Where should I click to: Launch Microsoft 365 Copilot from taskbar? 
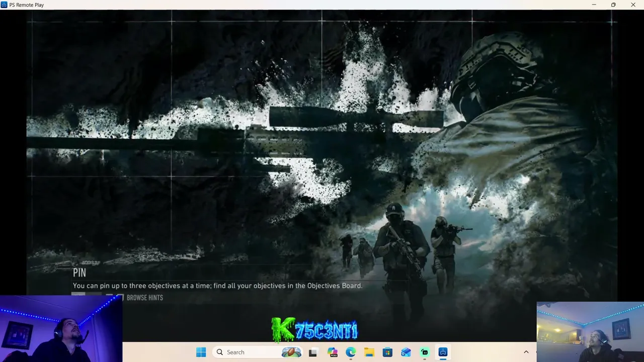(332, 352)
